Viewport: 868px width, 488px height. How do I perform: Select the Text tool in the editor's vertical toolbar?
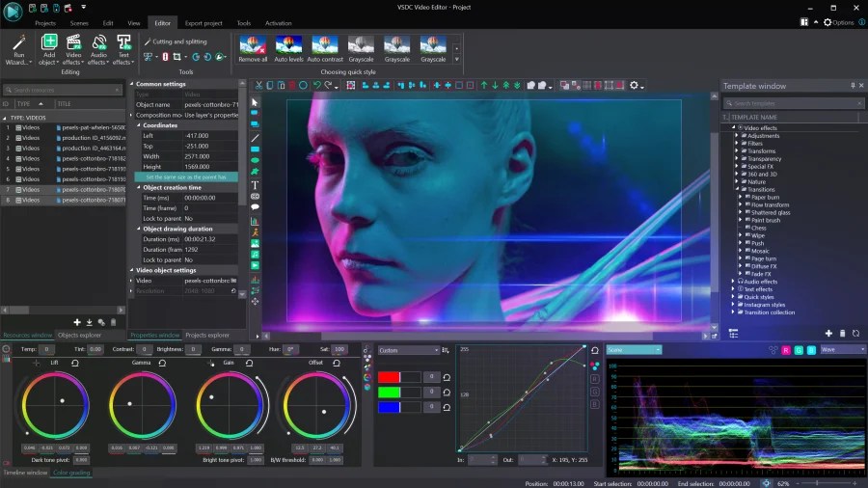coord(255,184)
